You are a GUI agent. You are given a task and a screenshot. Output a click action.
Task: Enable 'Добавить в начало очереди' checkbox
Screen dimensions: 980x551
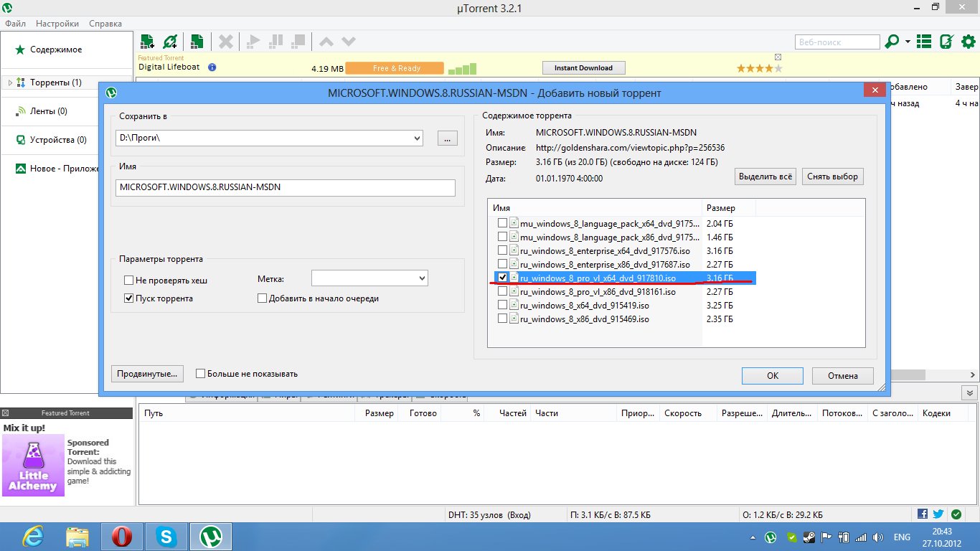[x=262, y=298]
